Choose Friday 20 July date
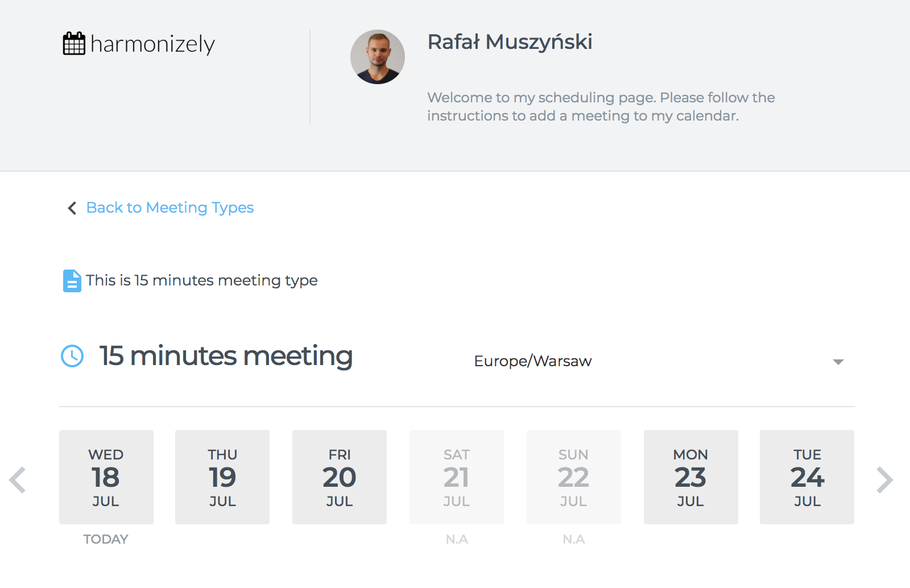 [340, 477]
